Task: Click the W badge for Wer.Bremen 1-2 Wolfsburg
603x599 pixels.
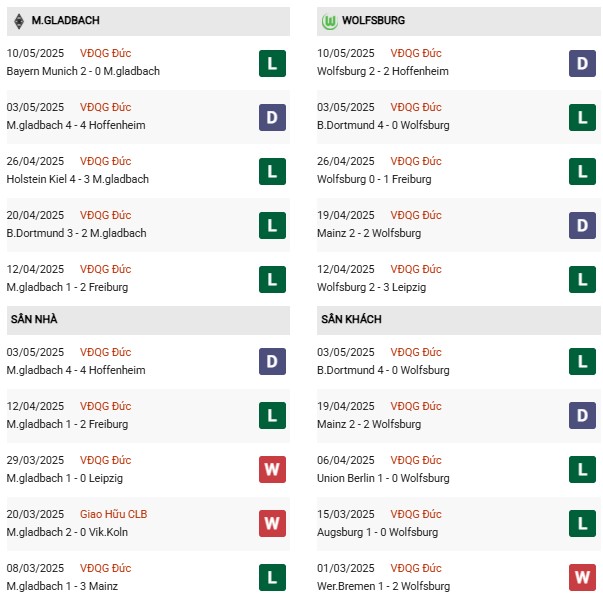Action: pos(582,577)
